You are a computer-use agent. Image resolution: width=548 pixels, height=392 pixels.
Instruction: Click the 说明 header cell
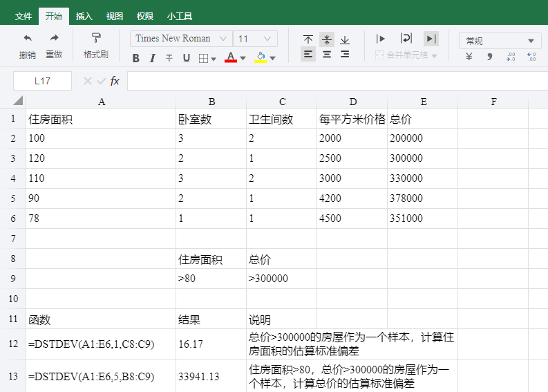282,319
